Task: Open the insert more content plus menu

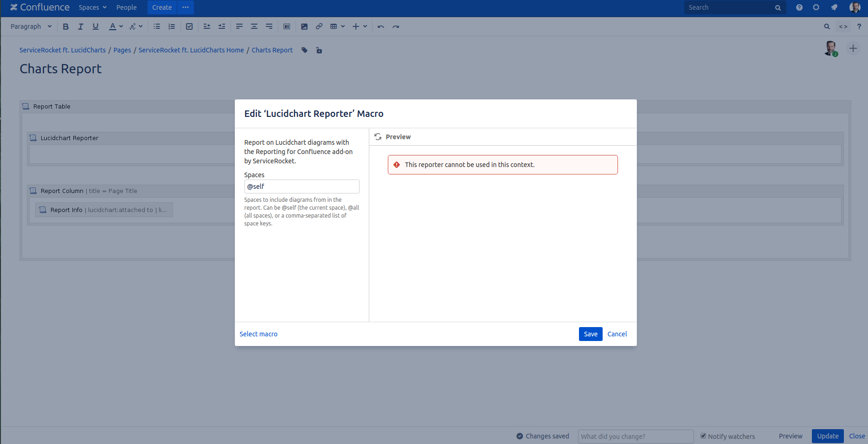Action: pyautogui.click(x=360, y=26)
